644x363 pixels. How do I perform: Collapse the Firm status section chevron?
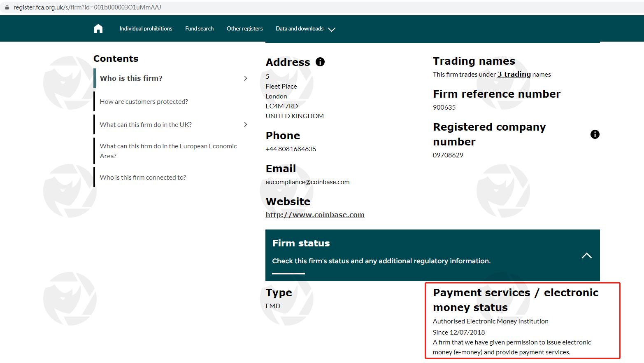pyautogui.click(x=586, y=255)
